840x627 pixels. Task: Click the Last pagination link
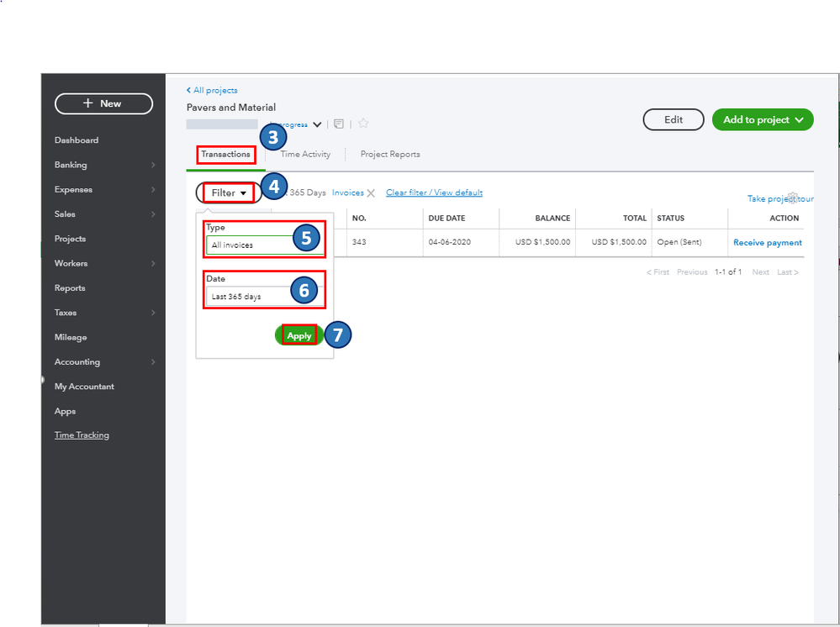point(788,272)
